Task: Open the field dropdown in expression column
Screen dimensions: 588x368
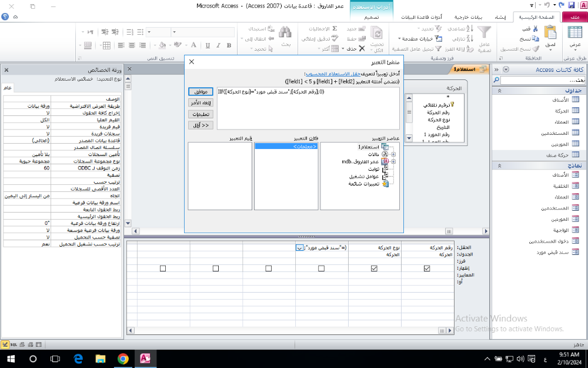Action: pos(300,248)
